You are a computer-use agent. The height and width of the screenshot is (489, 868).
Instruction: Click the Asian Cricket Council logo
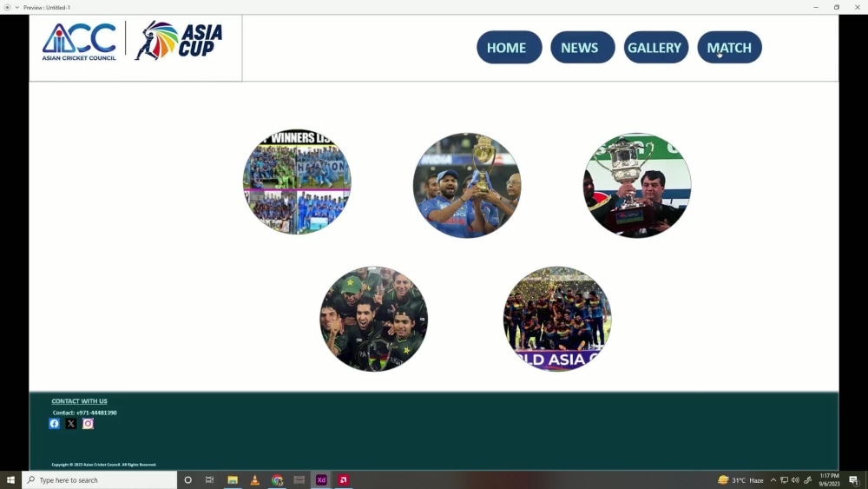79,42
